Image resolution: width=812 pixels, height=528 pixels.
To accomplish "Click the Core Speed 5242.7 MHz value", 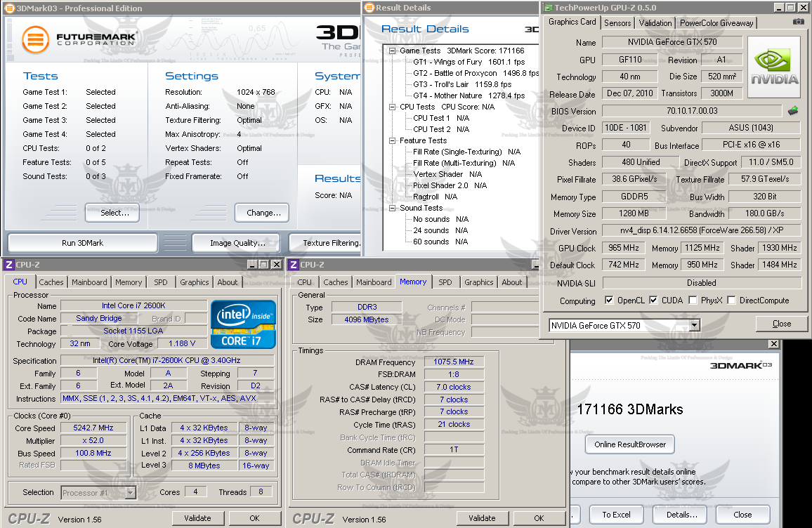I will coord(93,428).
